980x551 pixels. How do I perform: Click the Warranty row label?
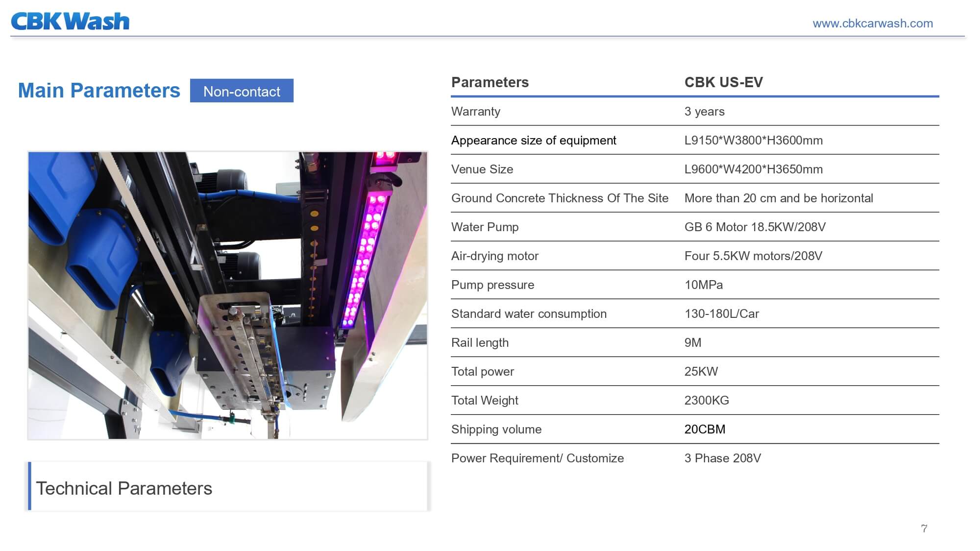point(476,112)
